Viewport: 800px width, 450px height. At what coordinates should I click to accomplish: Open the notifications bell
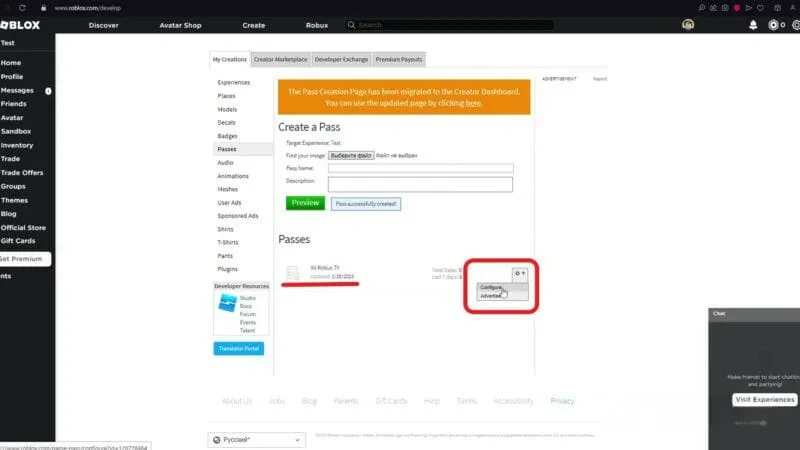(x=753, y=25)
